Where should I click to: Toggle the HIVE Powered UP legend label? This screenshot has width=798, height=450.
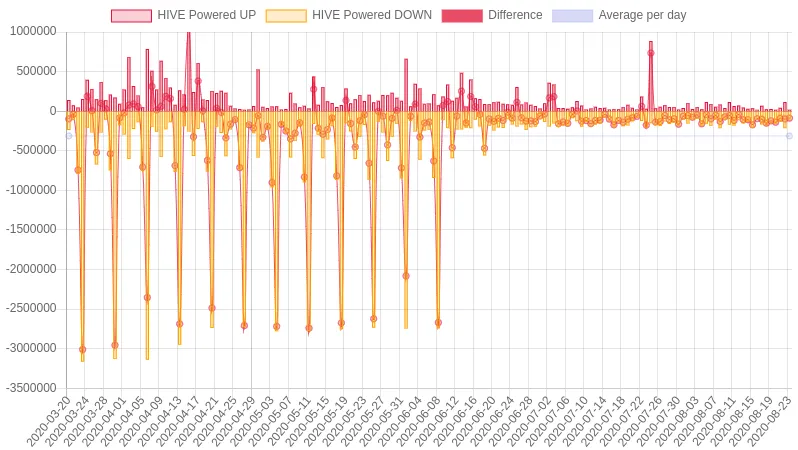(x=207, y=15)
